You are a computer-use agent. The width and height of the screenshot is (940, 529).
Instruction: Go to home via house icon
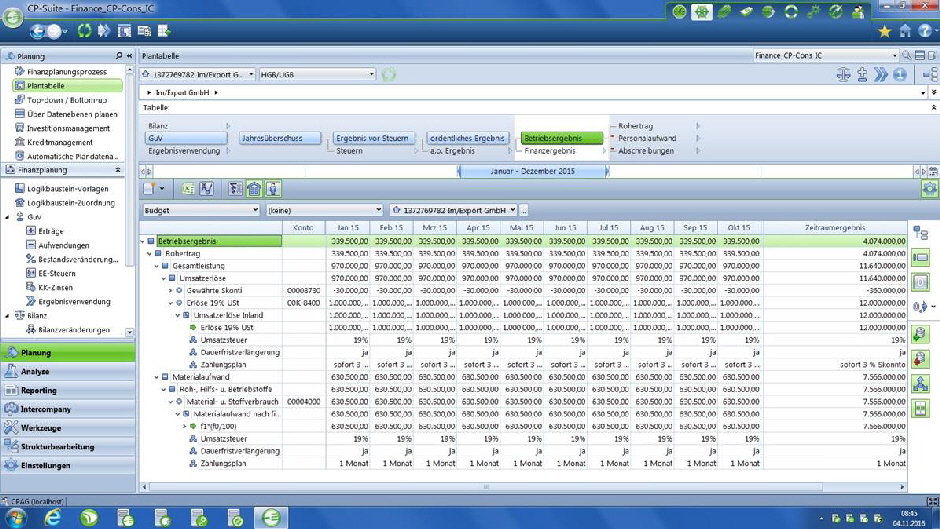tap(905, 31)
